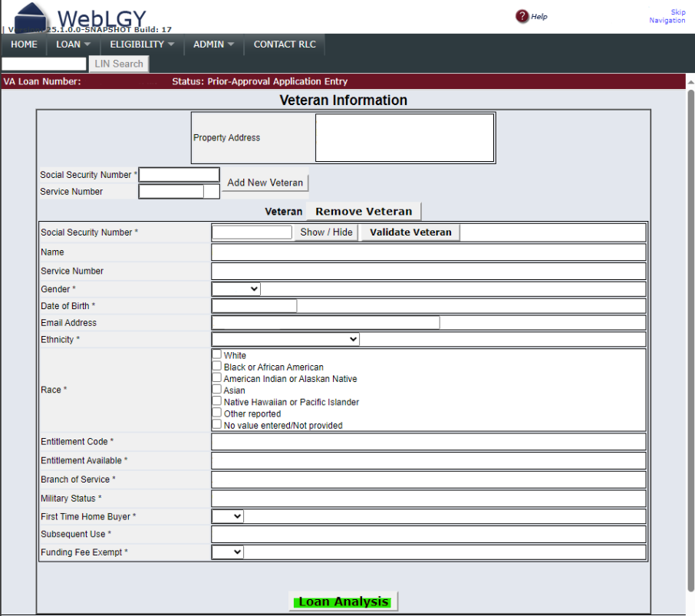Screen dimensions: 695x616
Task: Select the Other reported checkbox
Action: click(x=217, y=413)
